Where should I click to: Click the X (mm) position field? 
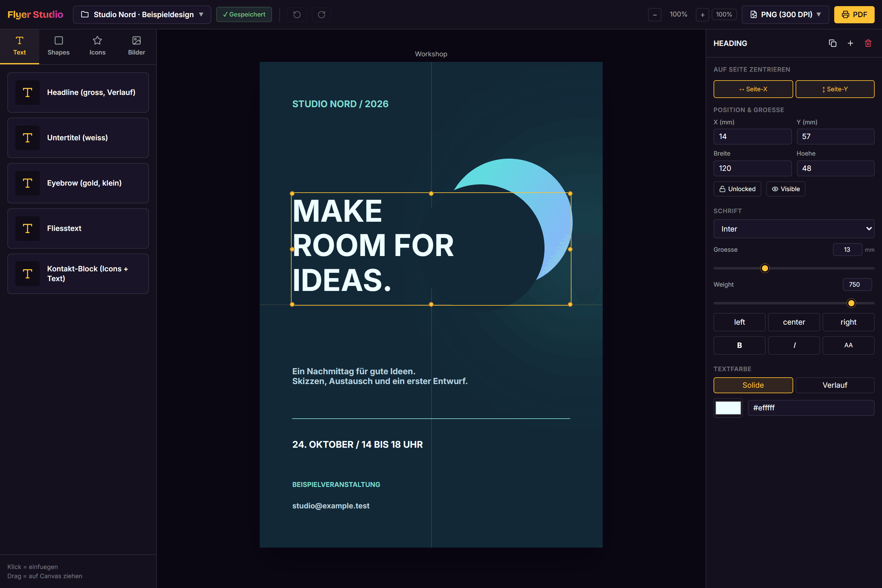752,137
